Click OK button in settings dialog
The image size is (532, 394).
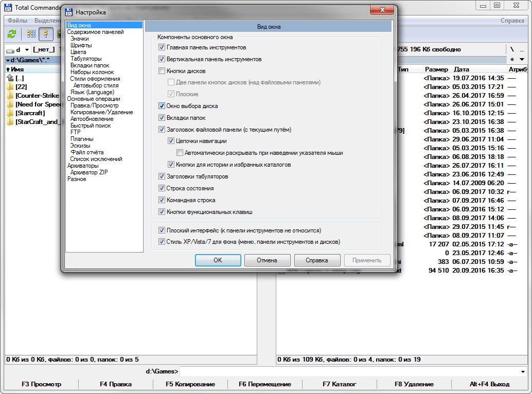tap(218, 260)
